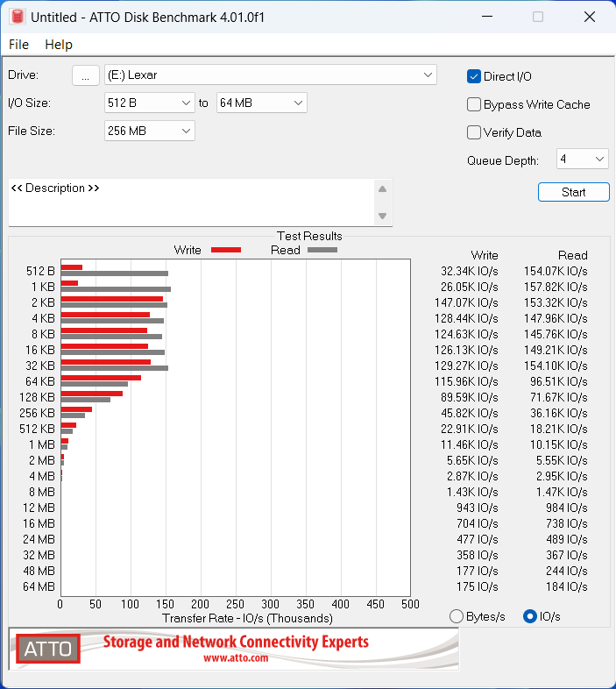The width and height of the screenshot is (616, 689).
Task: Check the Verify Data option
Action: click(474, 132)
